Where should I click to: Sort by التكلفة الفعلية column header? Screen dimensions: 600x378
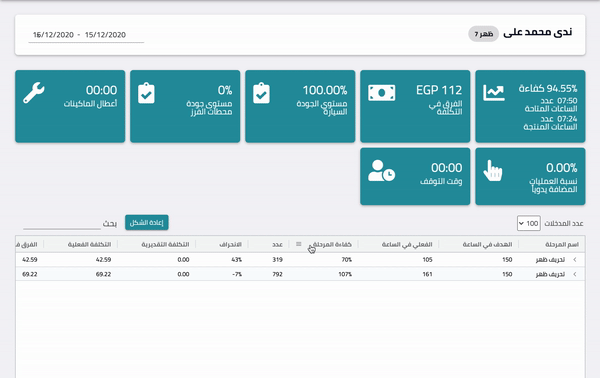[89, 244]
